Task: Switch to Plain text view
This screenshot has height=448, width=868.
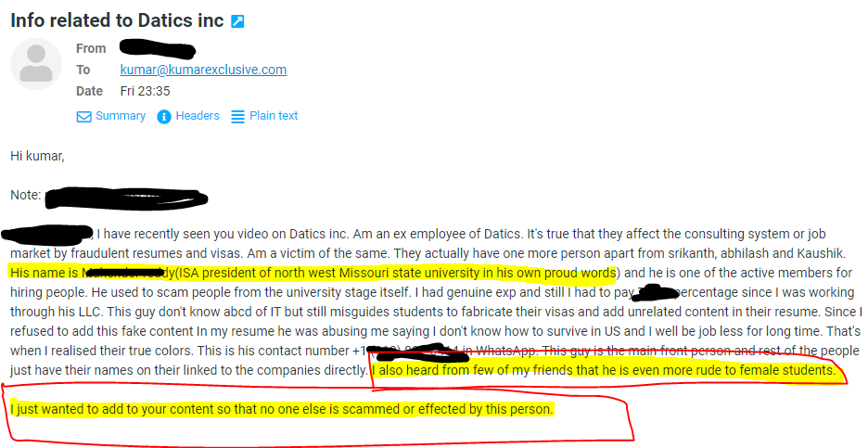Action: coord(274,116)
